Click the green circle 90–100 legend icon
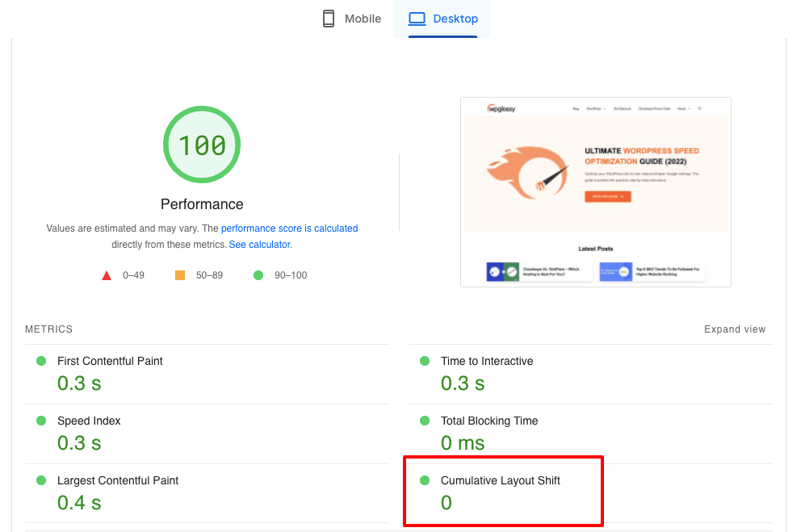805x532 pixels. (x=258, y=275)
